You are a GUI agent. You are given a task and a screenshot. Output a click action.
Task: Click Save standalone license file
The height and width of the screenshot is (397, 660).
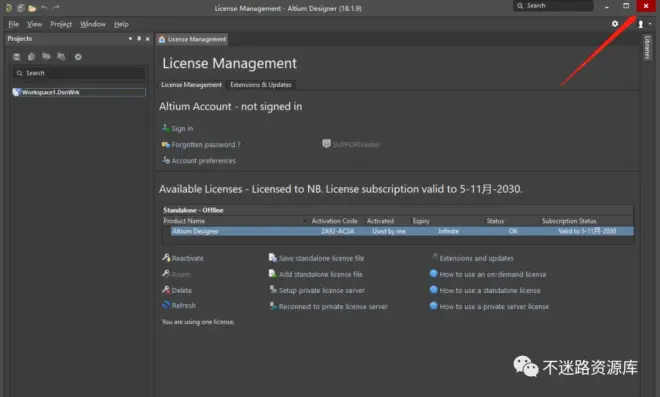point(322,258)
